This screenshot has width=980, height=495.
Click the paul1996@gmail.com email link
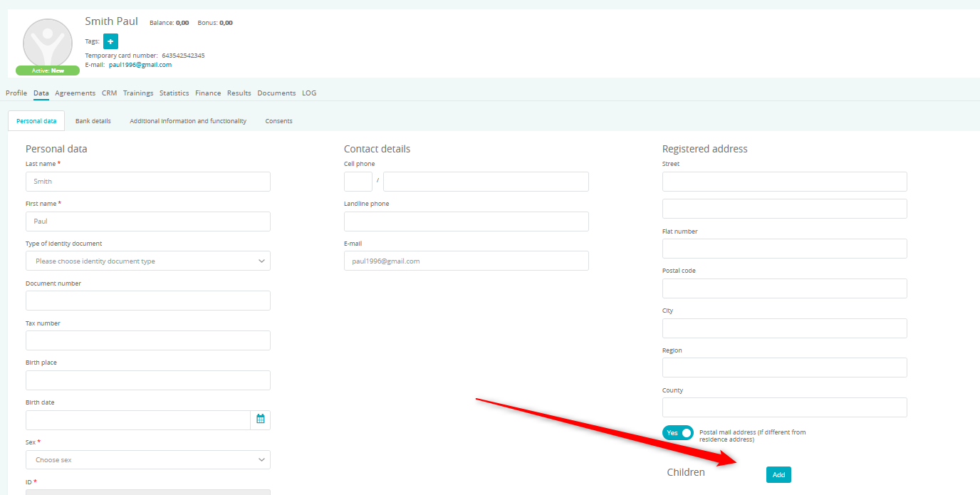tap(140, 65)
